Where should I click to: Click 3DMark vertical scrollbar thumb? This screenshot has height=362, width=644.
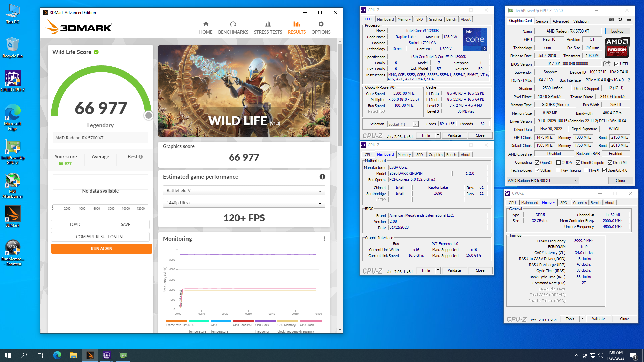(340, 95)
